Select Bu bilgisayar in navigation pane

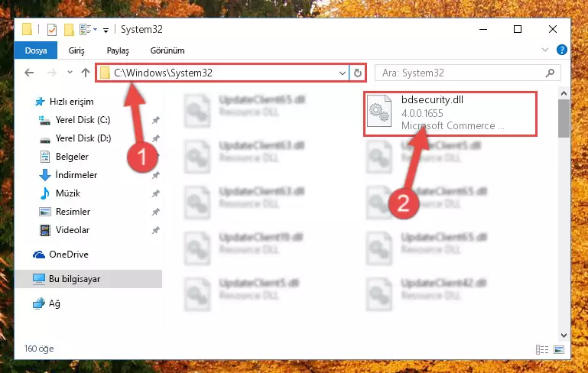pyautogui.click(x=75, y=279)
